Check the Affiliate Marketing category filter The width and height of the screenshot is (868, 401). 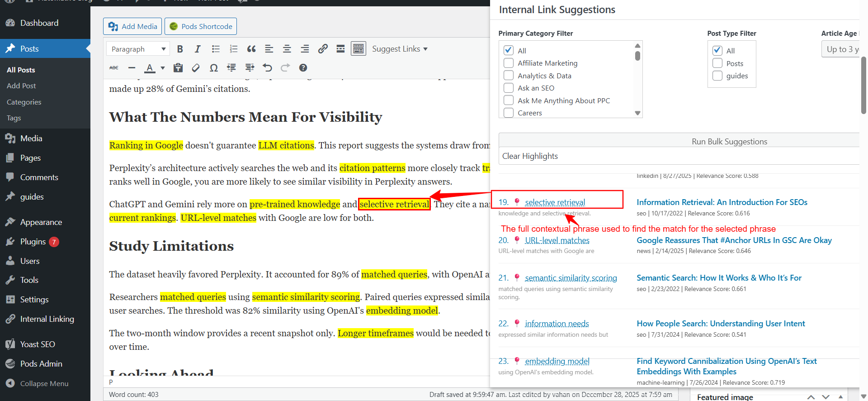(x=509, y=63)
